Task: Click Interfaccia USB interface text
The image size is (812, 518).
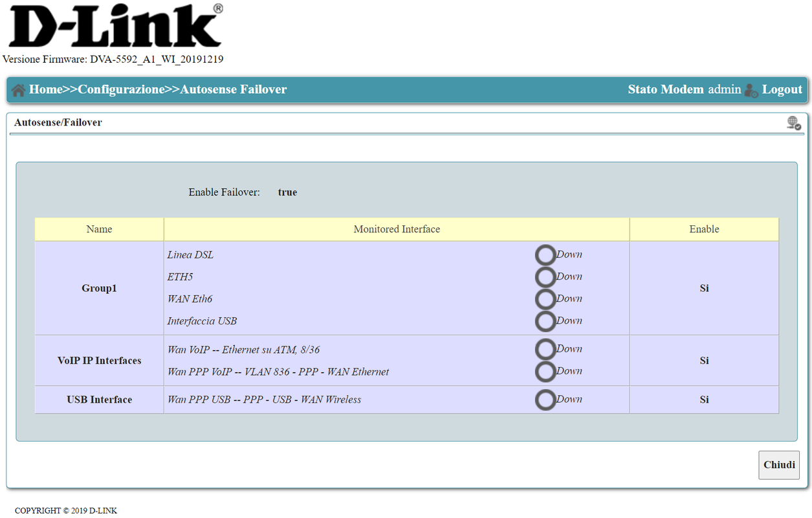Action: (202, 321)
